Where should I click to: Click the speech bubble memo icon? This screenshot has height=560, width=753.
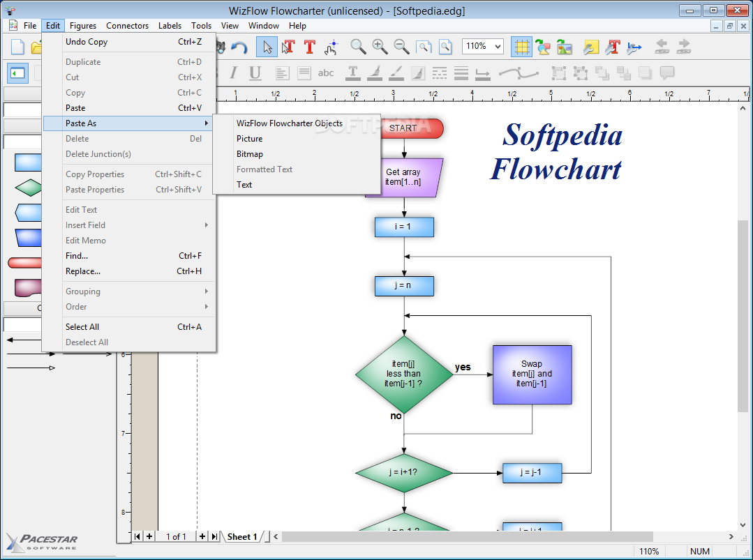click(x=667, y=73)
